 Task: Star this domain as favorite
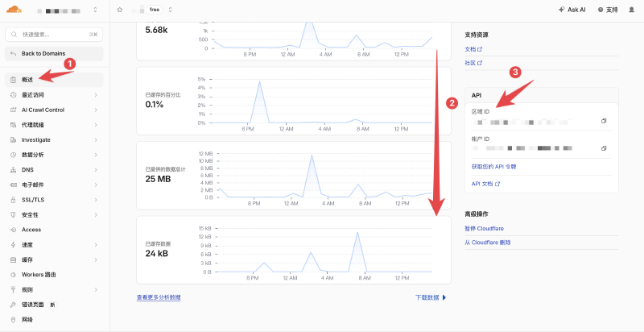[x=119, y=10]
